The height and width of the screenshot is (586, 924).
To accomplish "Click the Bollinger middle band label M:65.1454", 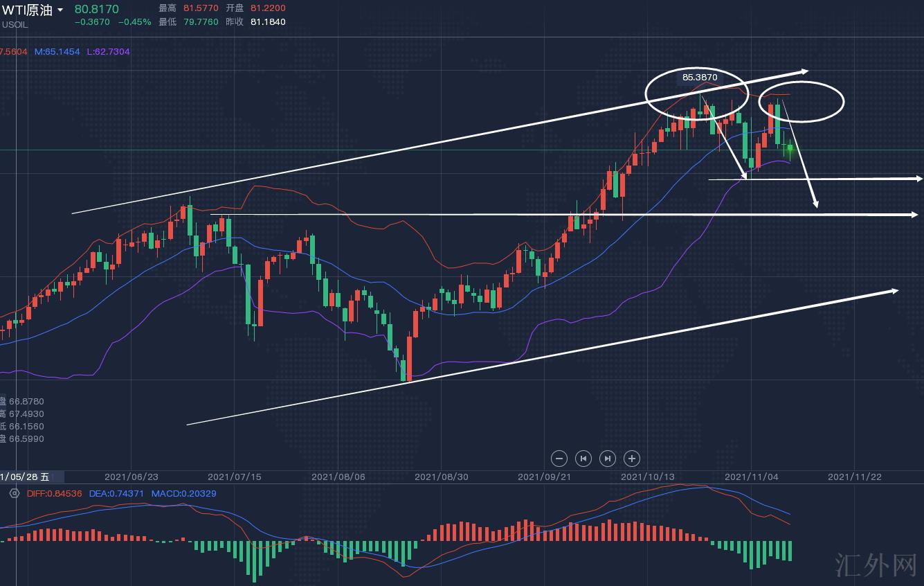I will pyautogui.click(x=57, y=51).
